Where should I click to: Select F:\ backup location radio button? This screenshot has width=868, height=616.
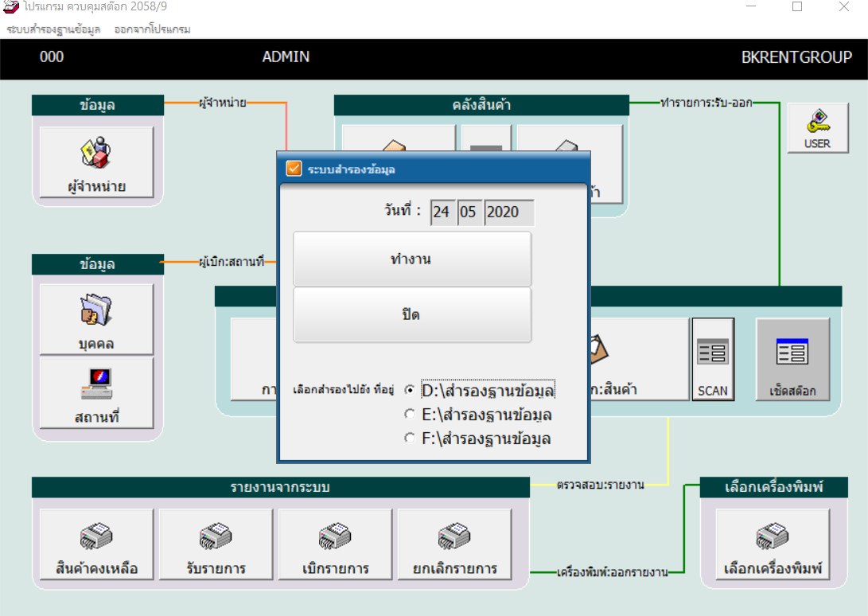410,438
